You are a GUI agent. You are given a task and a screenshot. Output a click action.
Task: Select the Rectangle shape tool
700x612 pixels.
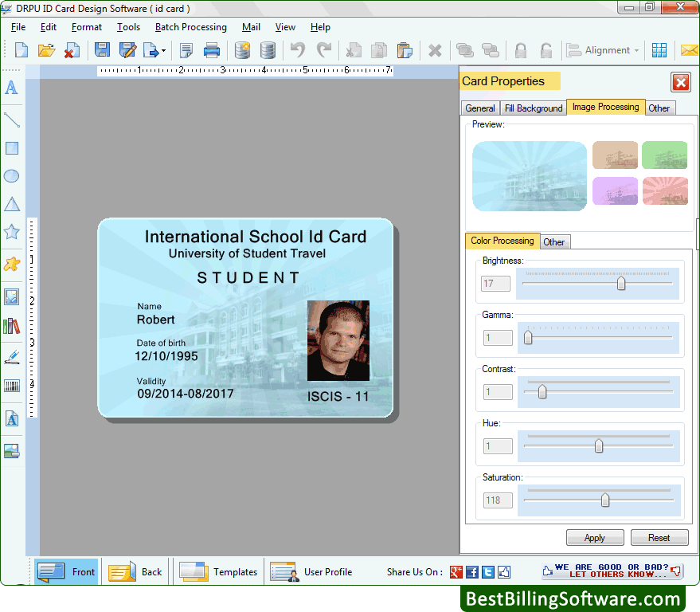click(11, 147)
